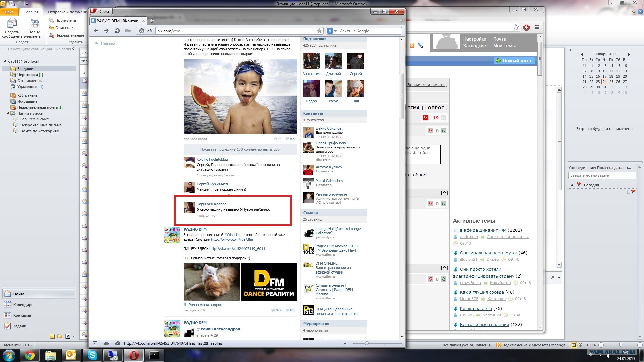This screenshot has width=644, height=362.
Task: Open new tab with plus icon
Action: tap(152, 21)
